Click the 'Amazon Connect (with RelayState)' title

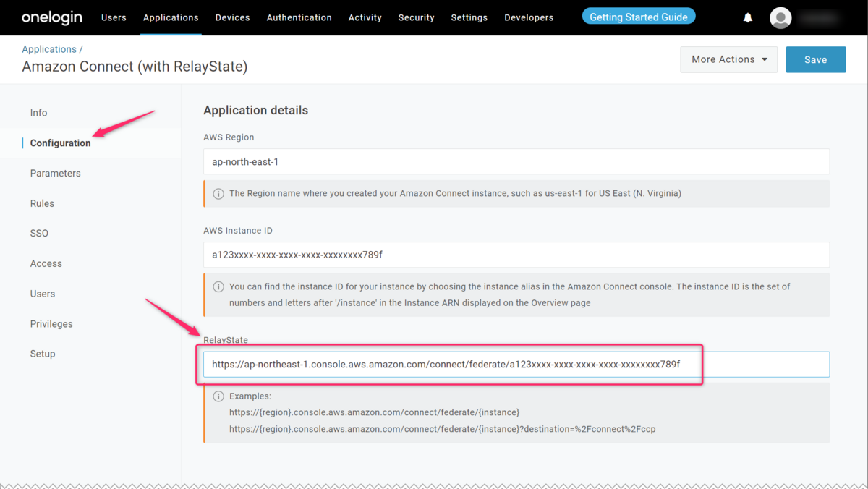pyautogui.click(x=135, y=67)
